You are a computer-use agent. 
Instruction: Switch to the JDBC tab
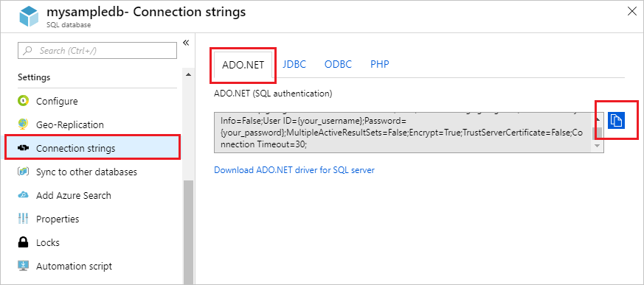(294, 64)
